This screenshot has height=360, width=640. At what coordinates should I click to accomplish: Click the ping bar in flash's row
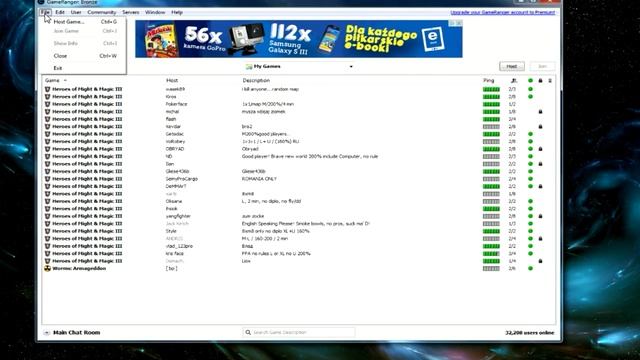(x=491, y=119)
